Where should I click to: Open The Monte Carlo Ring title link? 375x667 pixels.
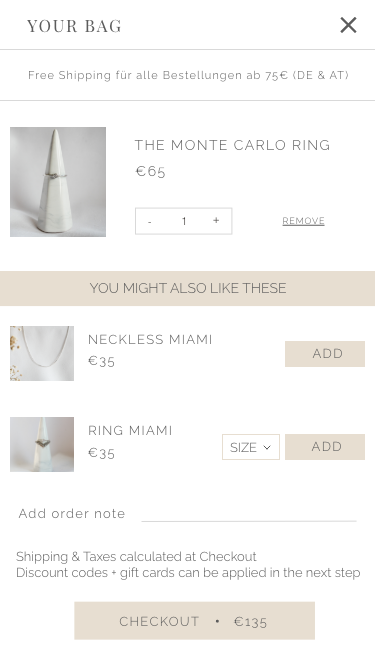click(233, 145)
